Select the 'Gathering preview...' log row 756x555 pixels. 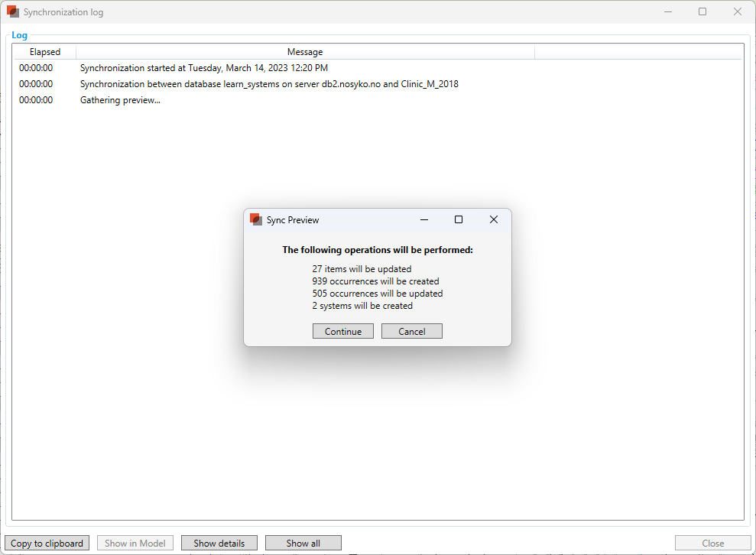(x=378, y=100)
